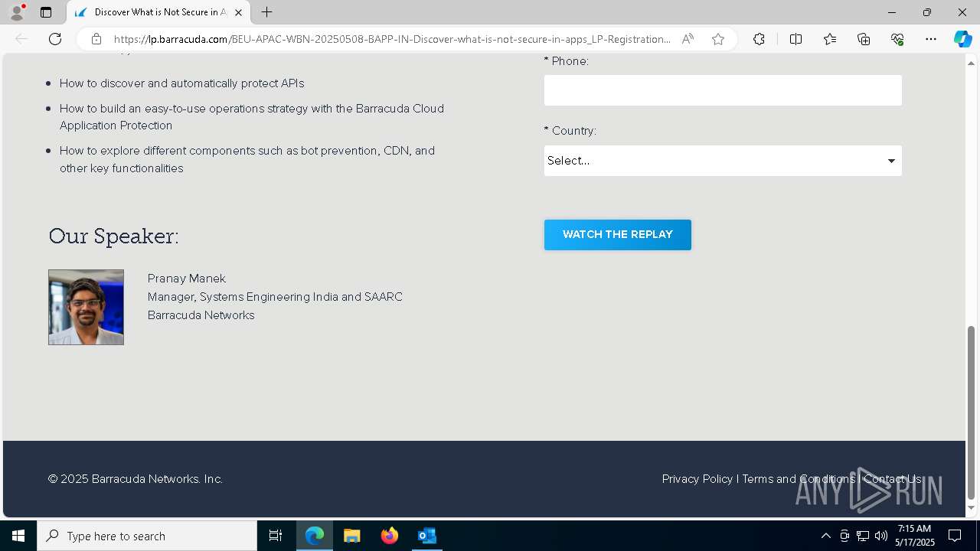Viewport: 980px width, 551px height.
Task: Add this page to favorites star
Action: tap(717, 39)
